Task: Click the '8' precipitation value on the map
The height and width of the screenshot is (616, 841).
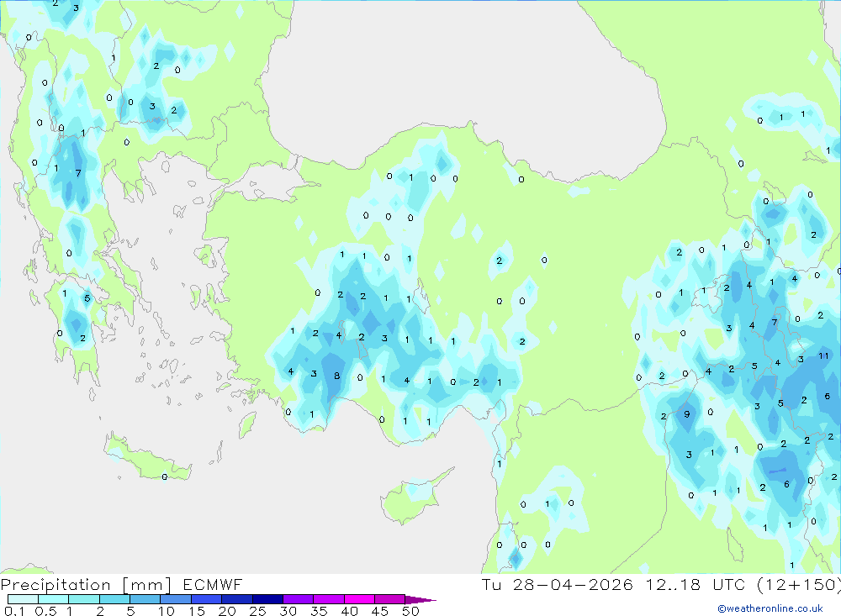Action: [337, 376]
